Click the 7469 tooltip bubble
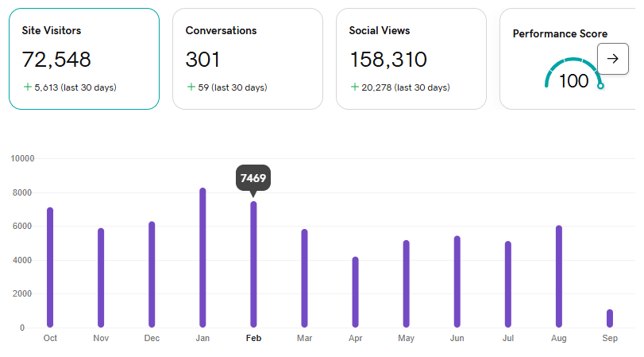 pos(253,178)
